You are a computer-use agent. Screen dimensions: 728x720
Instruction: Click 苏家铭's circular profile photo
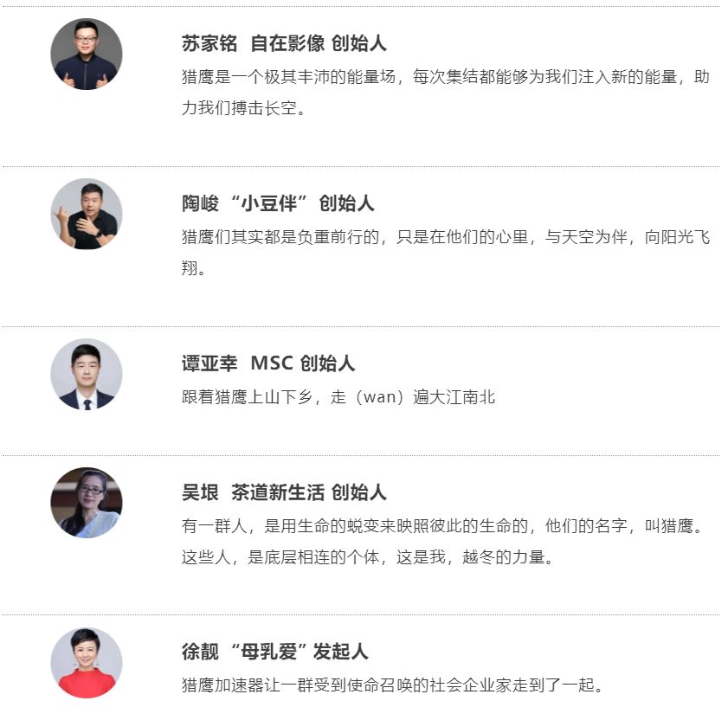click(87, 55)
